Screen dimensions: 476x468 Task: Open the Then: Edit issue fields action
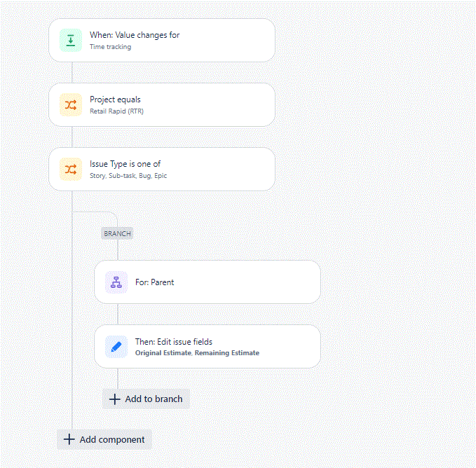pyautogui.click(x=208, y=347)
